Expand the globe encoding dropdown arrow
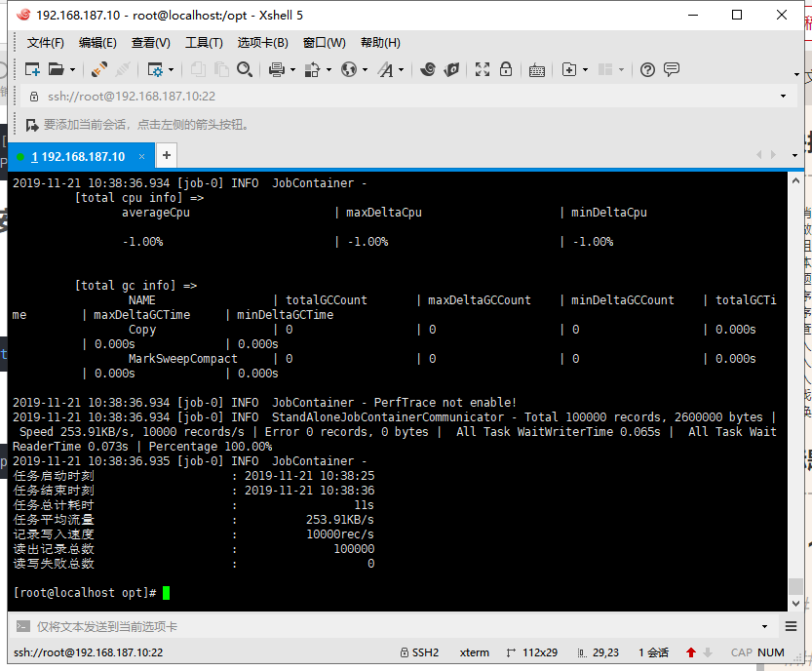This screenshot has height=671, width=812. 366,69
